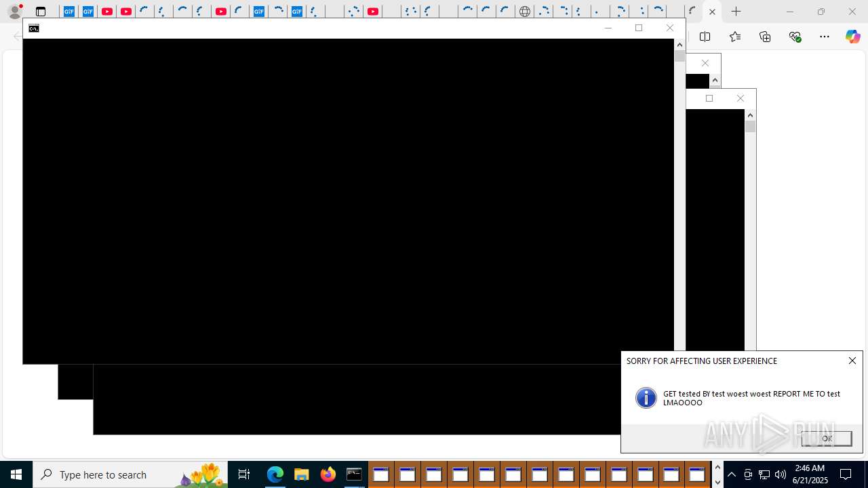Click the 'GET tested BY test woest' message text
This screenshot has width=868, height=488.
(x=751, y=398)
